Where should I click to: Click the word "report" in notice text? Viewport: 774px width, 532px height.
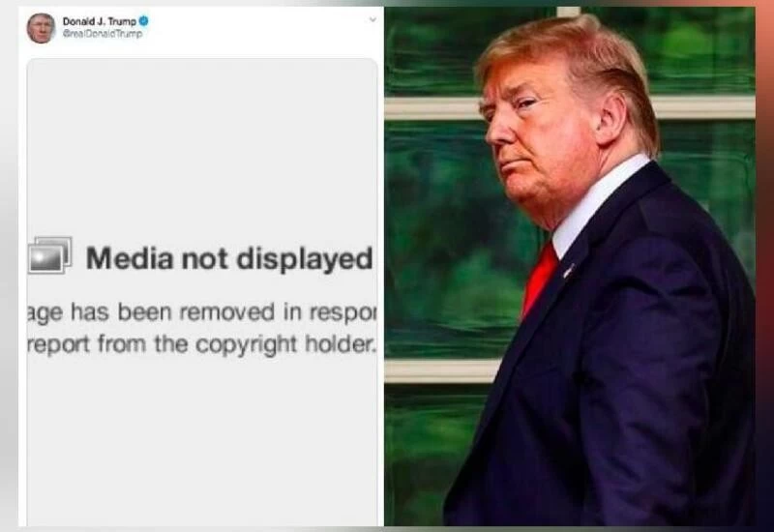(x=59, y=344)
